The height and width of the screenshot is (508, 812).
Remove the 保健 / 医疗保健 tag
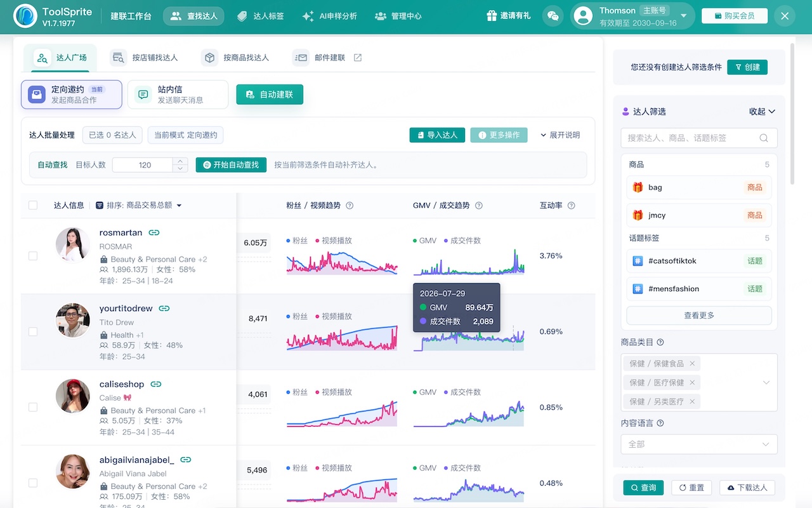click(692, 382)
